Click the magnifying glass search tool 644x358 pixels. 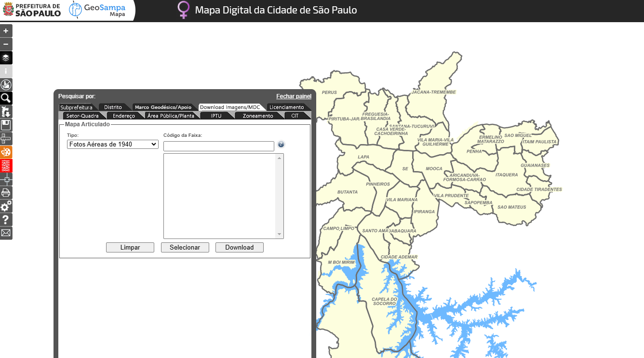click(6, 98)
